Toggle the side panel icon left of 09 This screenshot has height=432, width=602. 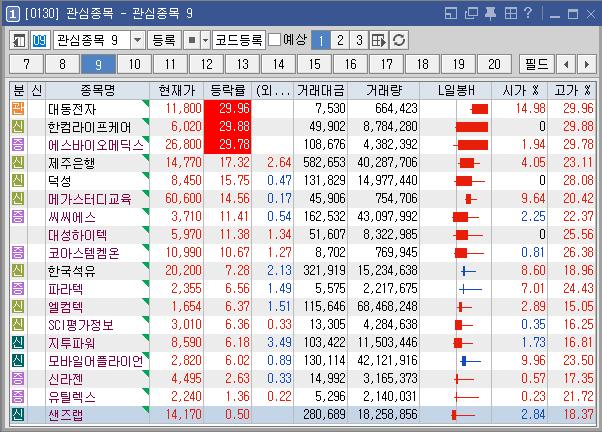point(19,40)
